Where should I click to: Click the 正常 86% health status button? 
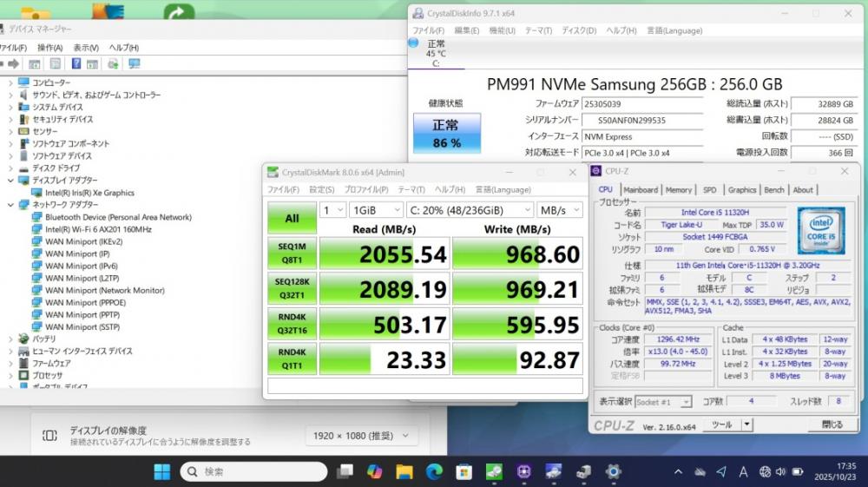tap(447, 134)
